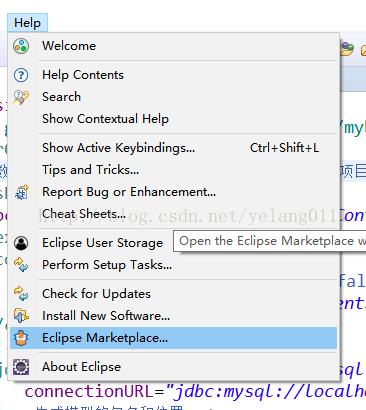The image size is (366, 410).
Task: Click the About Eclipse icon
Action: (x=21, y=367)
